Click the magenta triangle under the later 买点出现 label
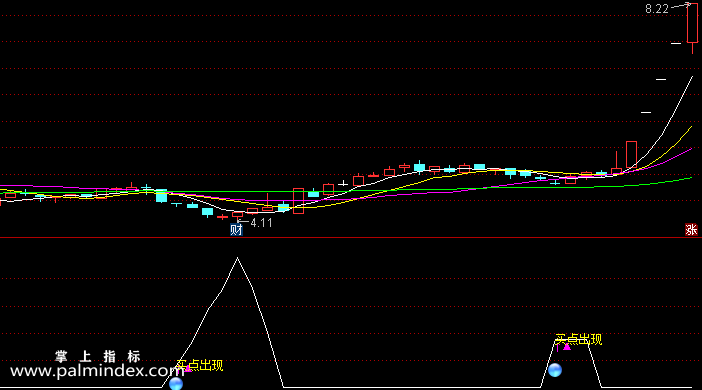The image size is (702, 390). coord(567,347)
